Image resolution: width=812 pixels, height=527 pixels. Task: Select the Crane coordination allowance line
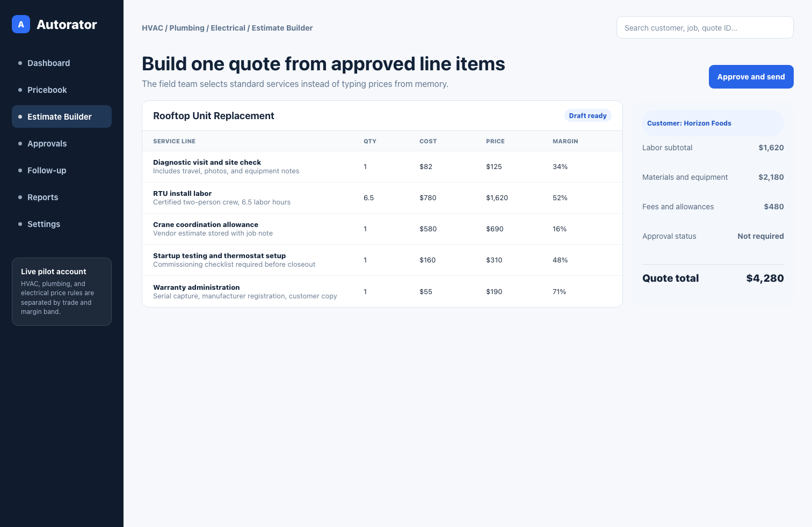coord(382,229)
